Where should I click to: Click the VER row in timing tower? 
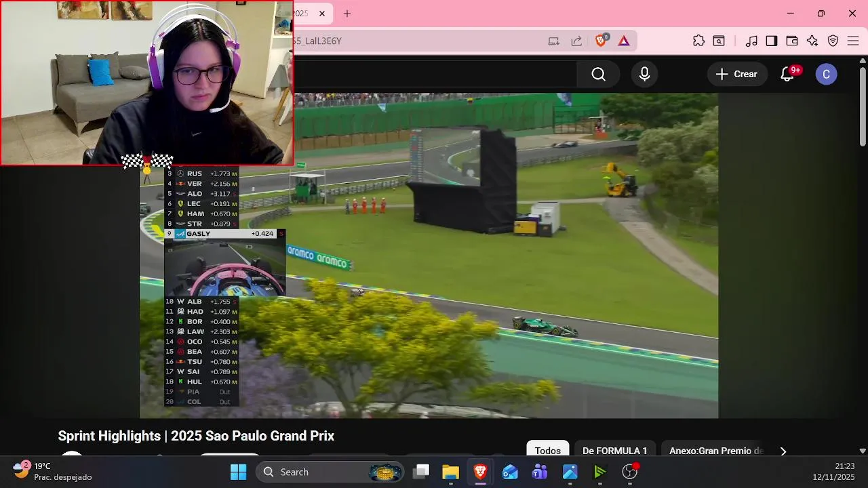201,184
